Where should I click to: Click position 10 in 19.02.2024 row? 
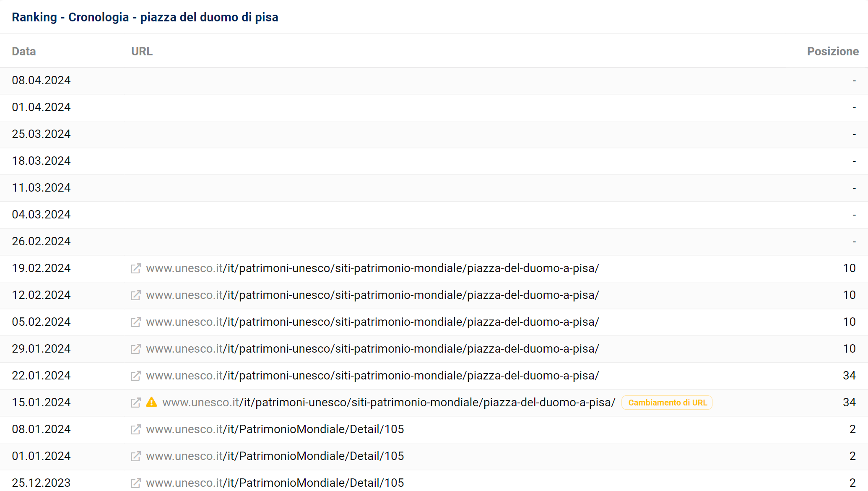coord(849,268)
